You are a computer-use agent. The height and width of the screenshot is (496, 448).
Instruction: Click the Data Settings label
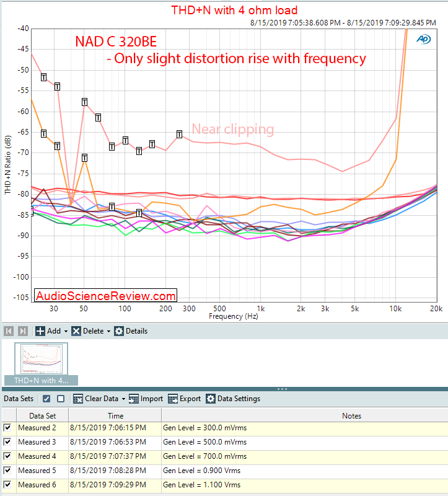coord(239,399)
